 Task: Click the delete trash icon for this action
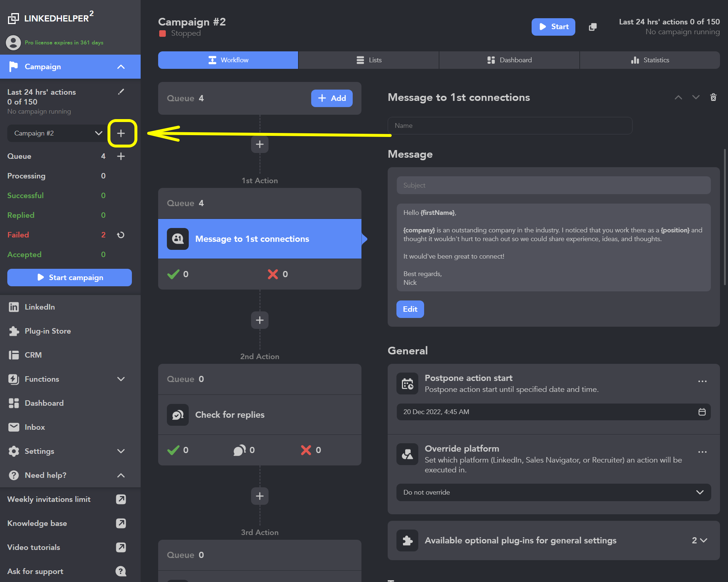click(713, 97)
